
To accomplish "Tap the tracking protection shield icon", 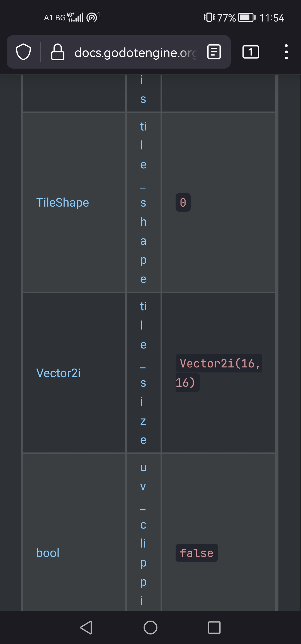I will [24, 52].
